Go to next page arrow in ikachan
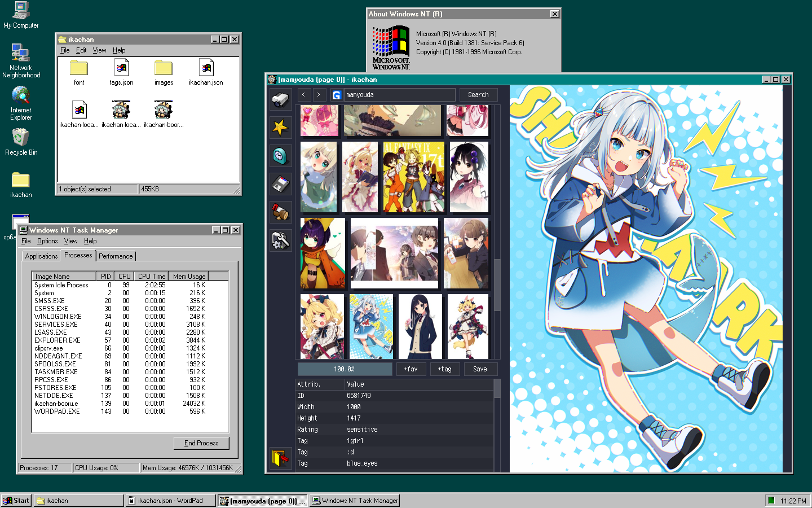Screen dimensions: 812x508 [319, 95]
